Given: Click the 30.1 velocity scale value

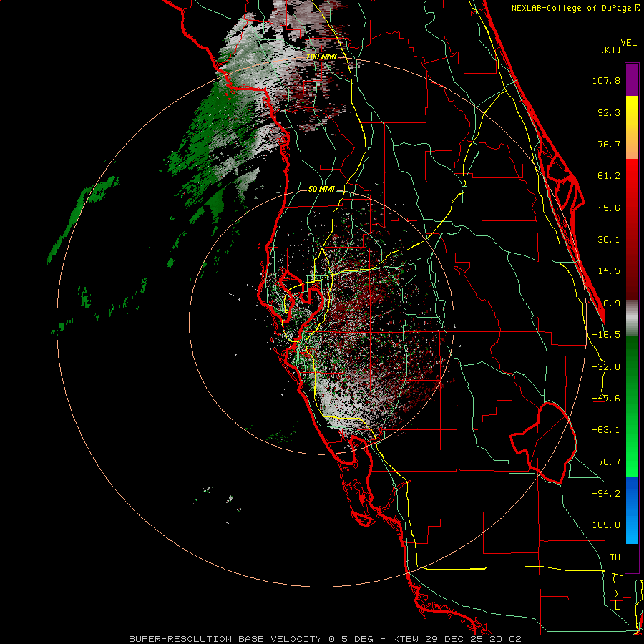Looking at the screenshot, I should tap(609, 240).
